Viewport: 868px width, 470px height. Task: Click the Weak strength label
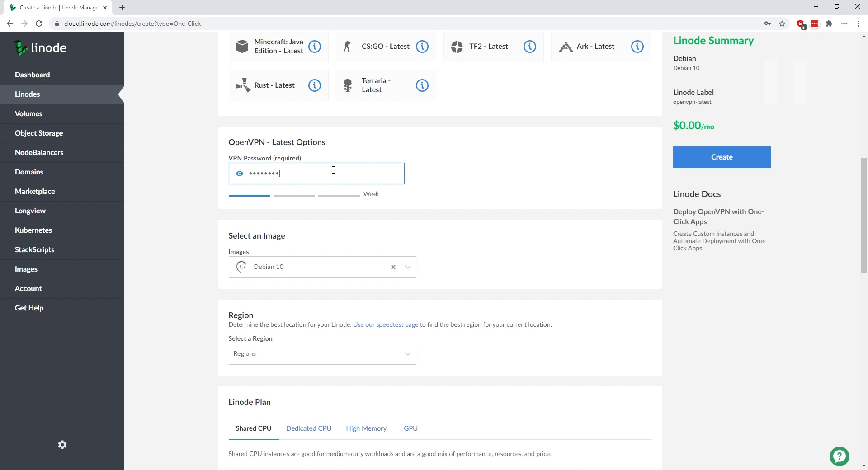coord(371,194)
